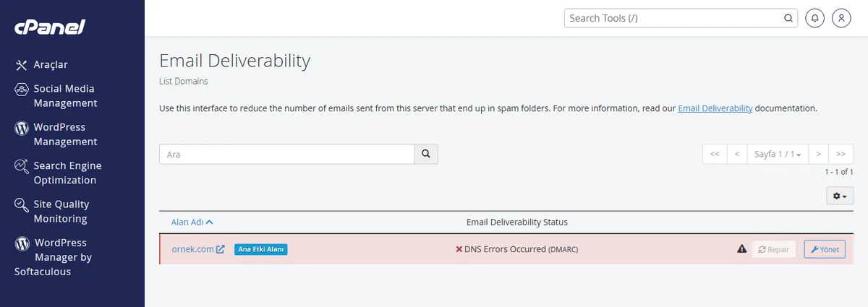
Task: Select Site Quality Monitoring menu item
Action: click(x=61, y=211)
